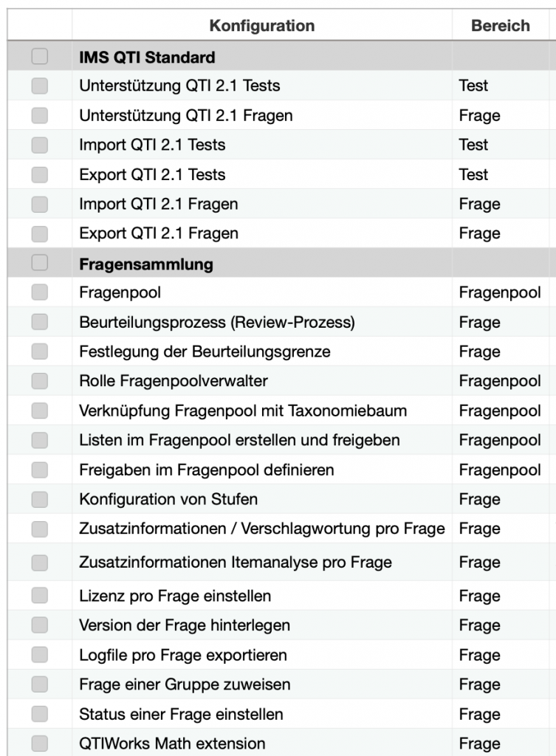Viewport: 556px width, 756px height.
Task: Select the Export QTI 2.1 Fragen row
Action: (281, 233)
